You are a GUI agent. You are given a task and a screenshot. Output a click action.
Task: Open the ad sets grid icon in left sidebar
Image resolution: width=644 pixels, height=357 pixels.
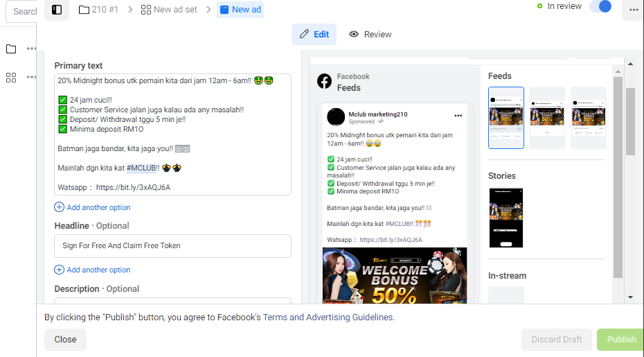pyautogui.click(x=11, y=78)
